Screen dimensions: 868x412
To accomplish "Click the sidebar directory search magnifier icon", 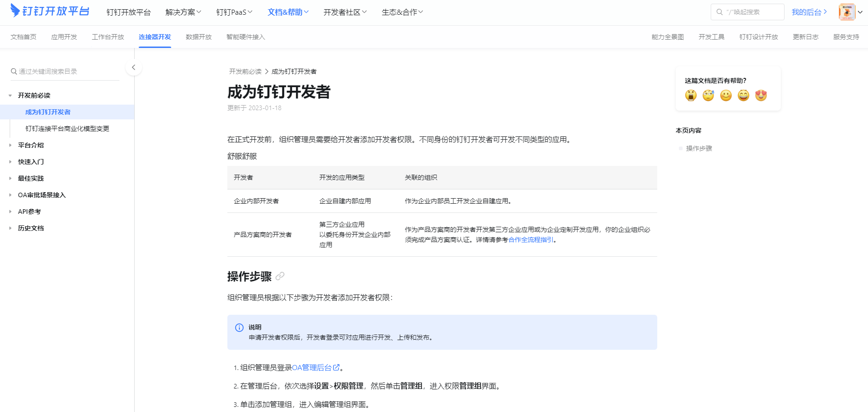I will pos(14,71).
